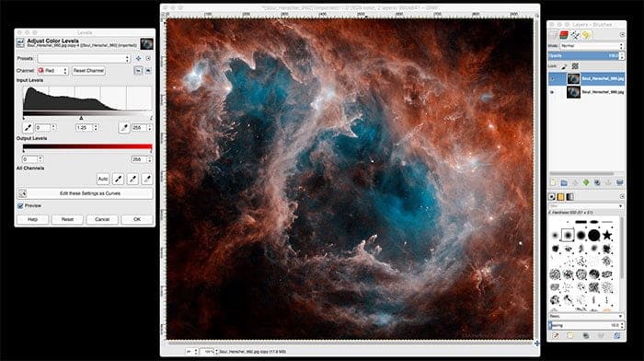
Task: Open the Presets dropdown
Action: (x=84, y=58)
